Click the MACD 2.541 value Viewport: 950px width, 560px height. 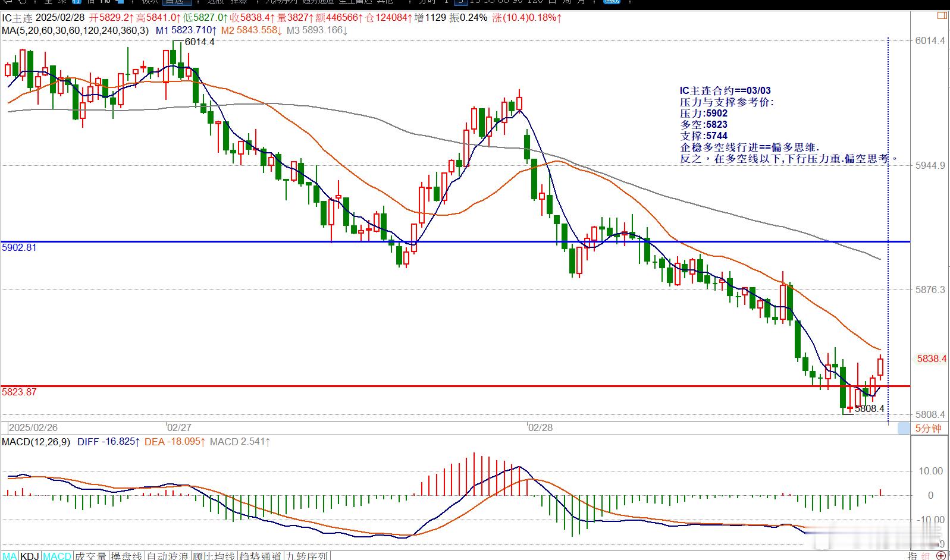point(240,442)
